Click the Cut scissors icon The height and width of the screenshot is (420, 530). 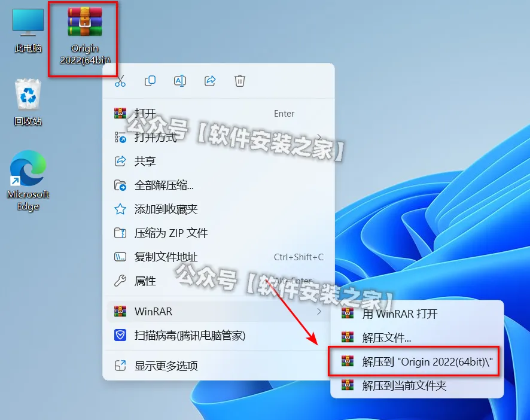click(x=120, y=81)
